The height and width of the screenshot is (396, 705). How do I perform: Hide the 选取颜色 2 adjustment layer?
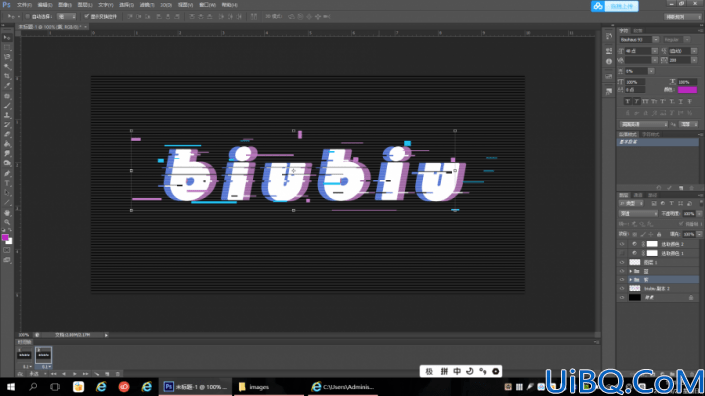click(622, 244)
